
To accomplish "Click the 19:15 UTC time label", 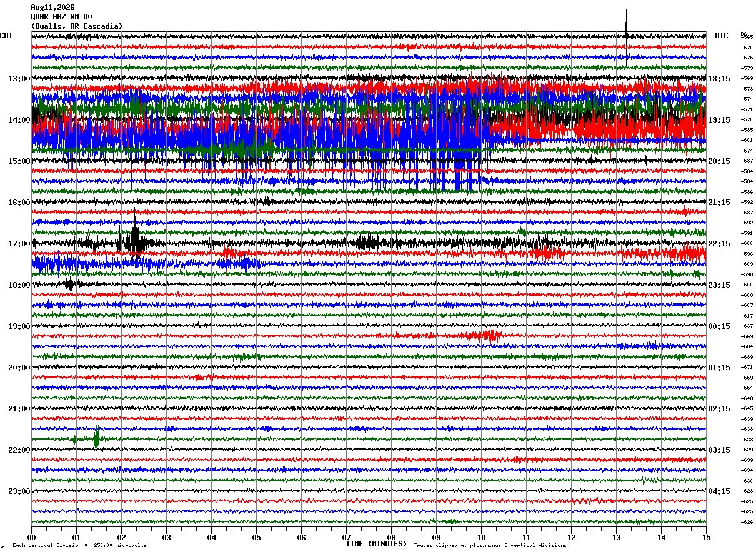I will pyautogui.click(x=719, y=119).
